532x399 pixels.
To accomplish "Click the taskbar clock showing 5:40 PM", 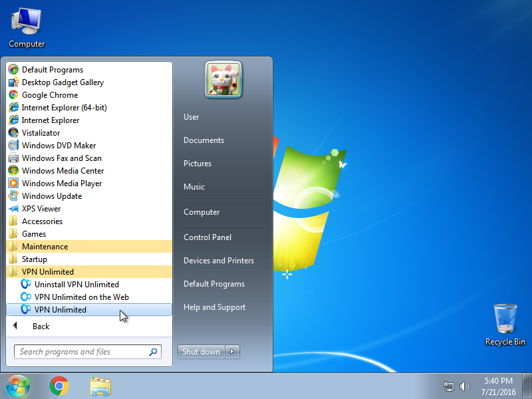I will click(498, 386).
